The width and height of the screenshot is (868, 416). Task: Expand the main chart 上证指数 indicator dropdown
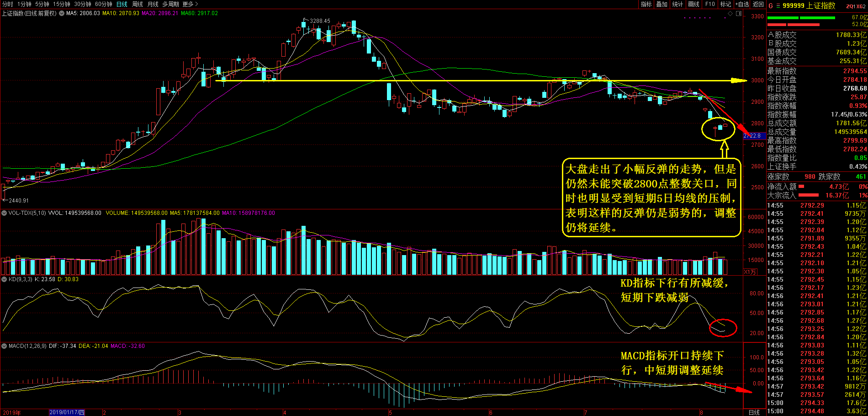point(62,14)
